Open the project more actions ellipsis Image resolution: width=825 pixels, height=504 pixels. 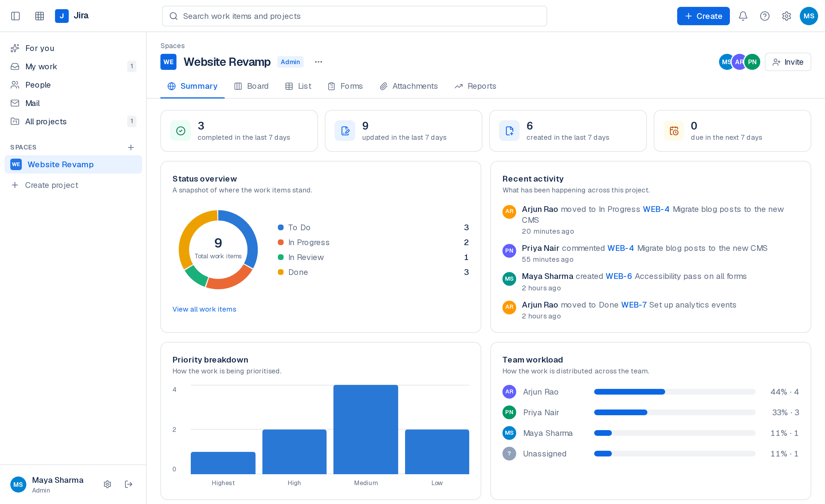coord(319,62)
